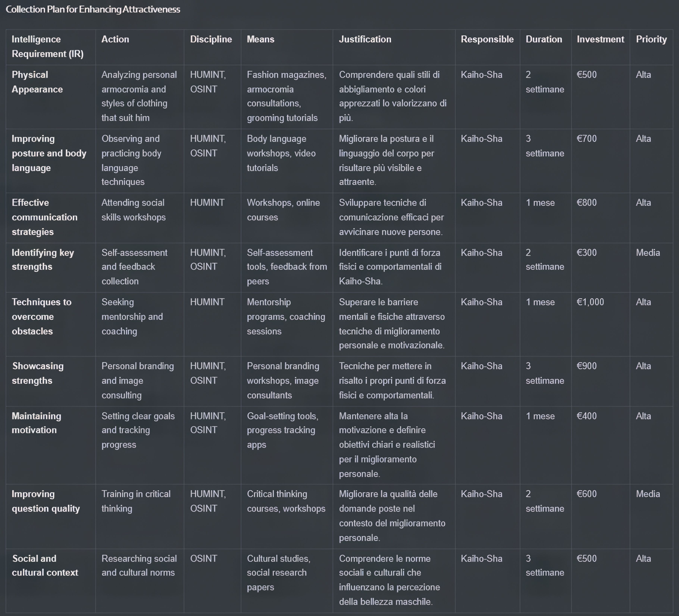Click the 'Responsible' column header
679x616 pixels.
pos(487,39)
